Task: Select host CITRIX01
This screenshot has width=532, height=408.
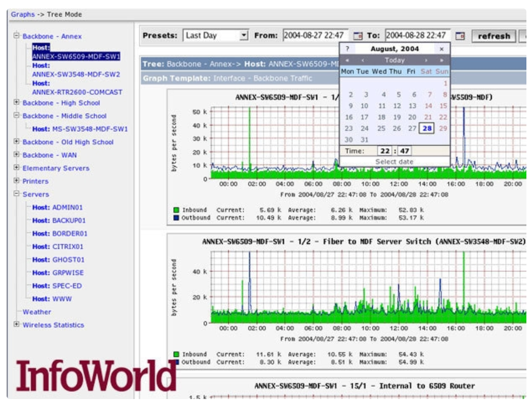Action: [58, 247]
